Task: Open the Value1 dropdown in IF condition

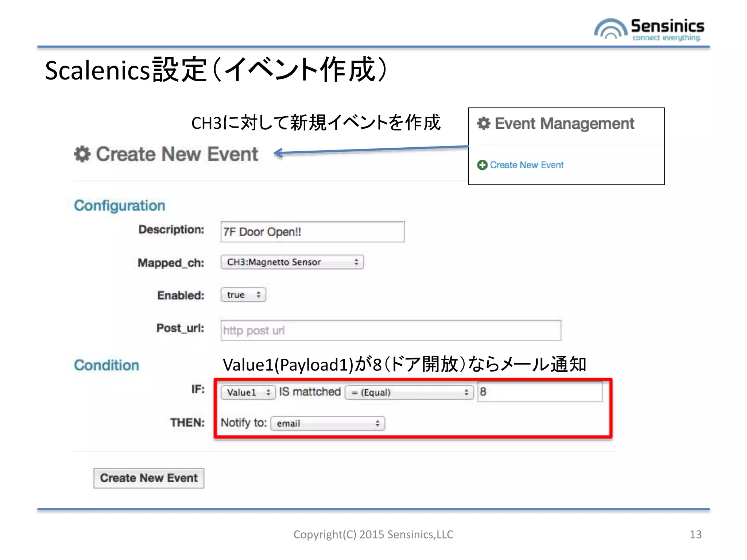Action: 248,392
